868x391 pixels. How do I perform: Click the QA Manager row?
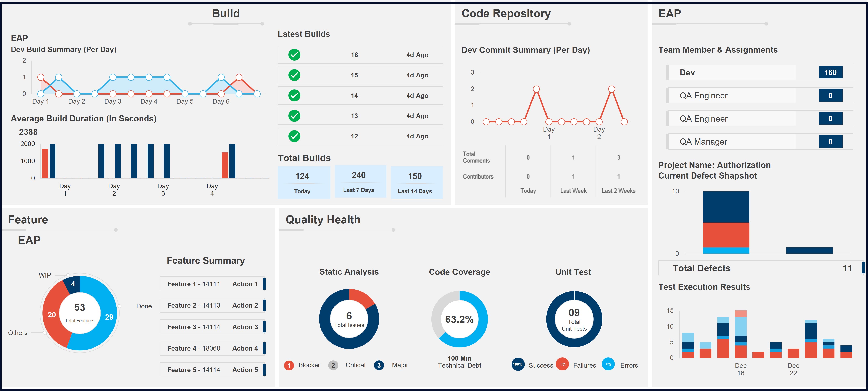pyautogui.click(x=760, y=142)
